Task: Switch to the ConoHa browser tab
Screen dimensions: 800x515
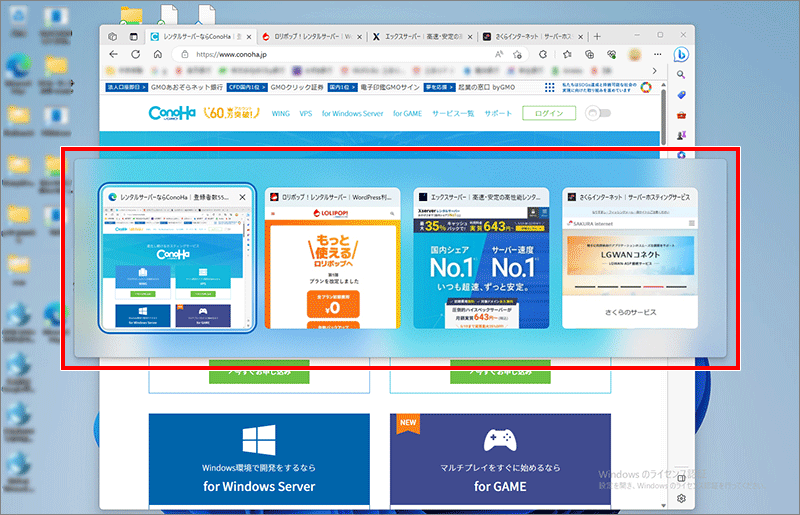Action: pyautogui.click(x=201, y=37)
